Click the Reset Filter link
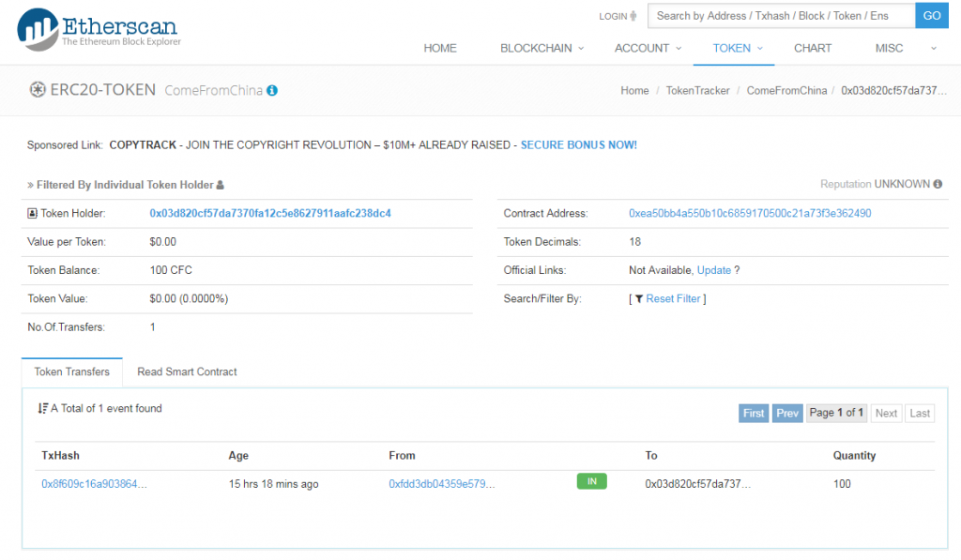The width and height of the screenshot is (961, 560). pos(673,299)
